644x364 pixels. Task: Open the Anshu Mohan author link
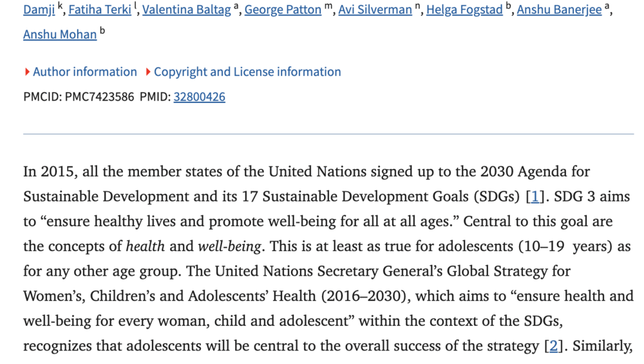click(60, 35)
